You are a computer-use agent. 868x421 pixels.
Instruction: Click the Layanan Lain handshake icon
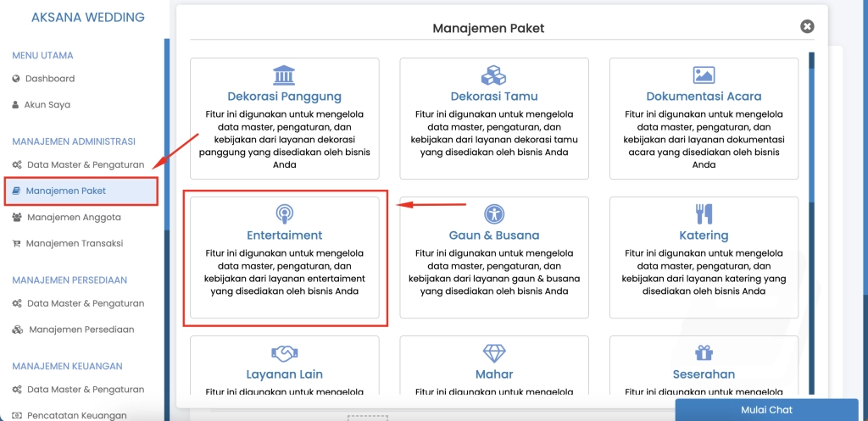coord(284,353)
